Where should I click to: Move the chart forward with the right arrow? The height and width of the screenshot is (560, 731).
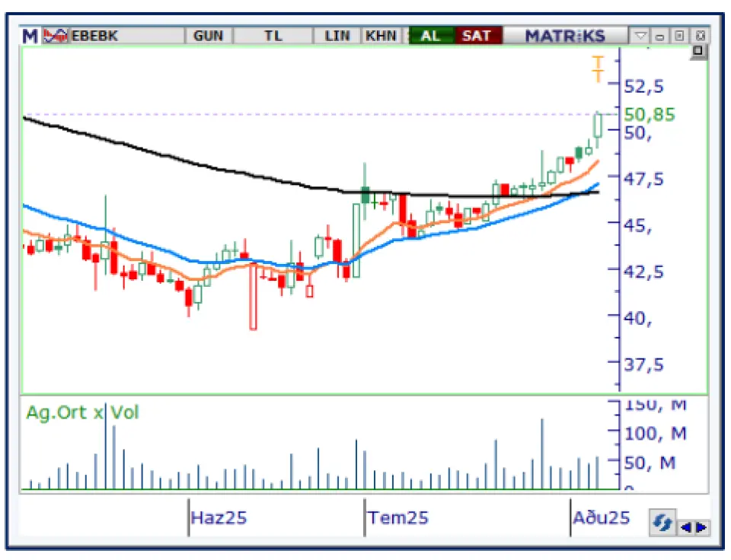701,527
